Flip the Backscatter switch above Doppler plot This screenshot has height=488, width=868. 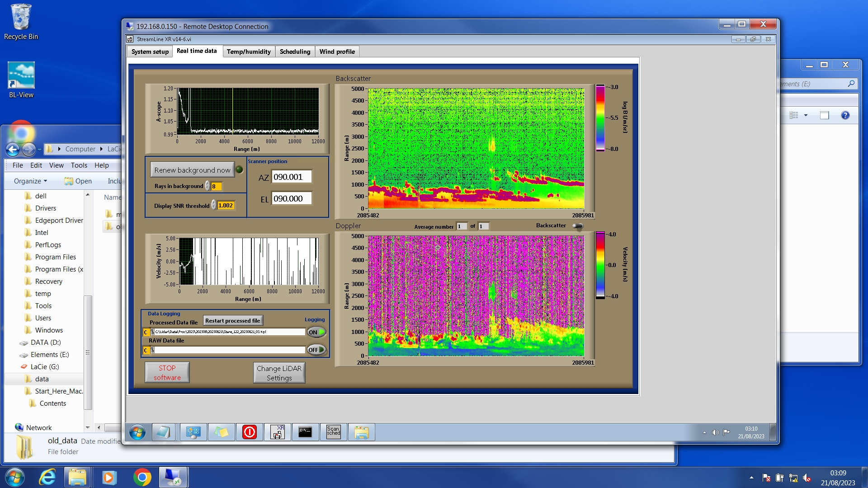click(577, 226)
